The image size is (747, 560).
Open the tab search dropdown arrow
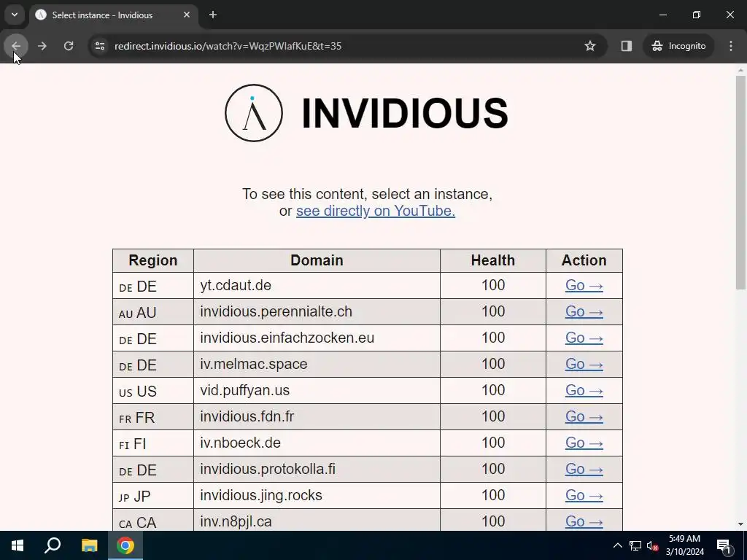[15, 15]
